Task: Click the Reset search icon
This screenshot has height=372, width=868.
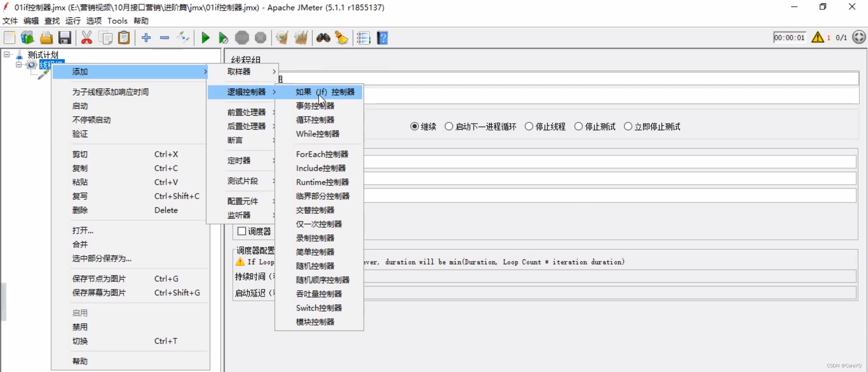Action: (x=342, y=38)
